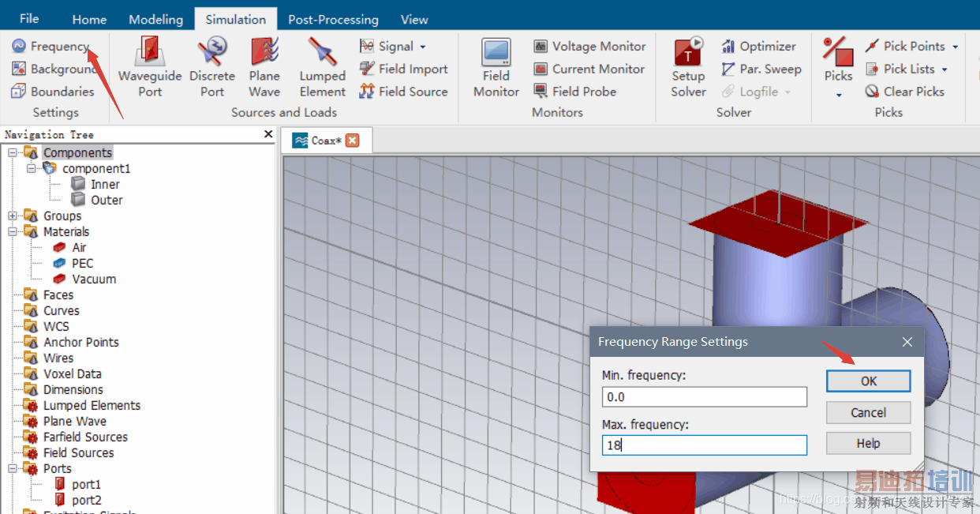Open Frequency settings in ribbon
980x514 pixels.
point(50,47)
